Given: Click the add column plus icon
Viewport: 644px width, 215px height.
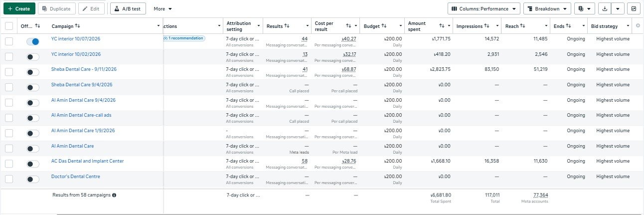Looking at the screenshot, I should click(x=639, y=25).
